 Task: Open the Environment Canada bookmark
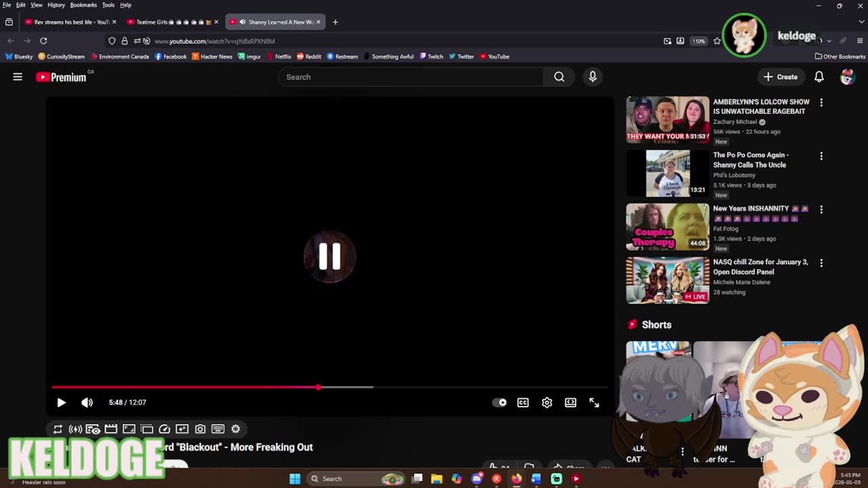pyautogui.click(x=119, y=57)
